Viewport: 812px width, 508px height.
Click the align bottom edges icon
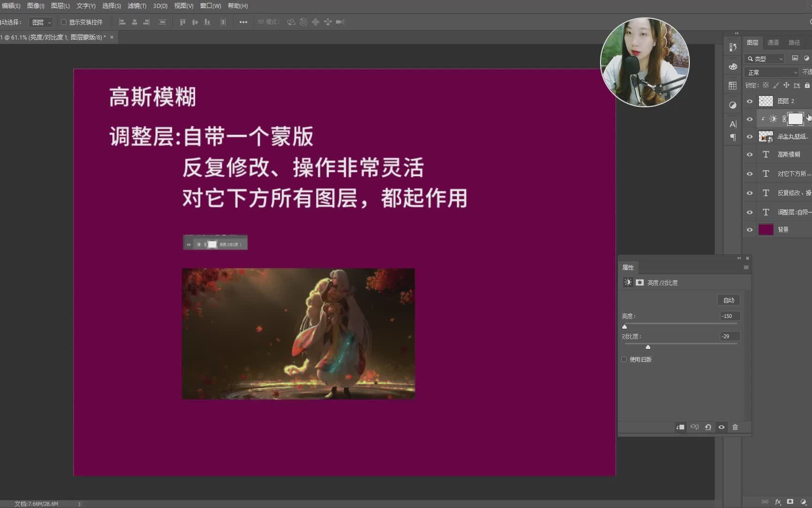[207, 22]
